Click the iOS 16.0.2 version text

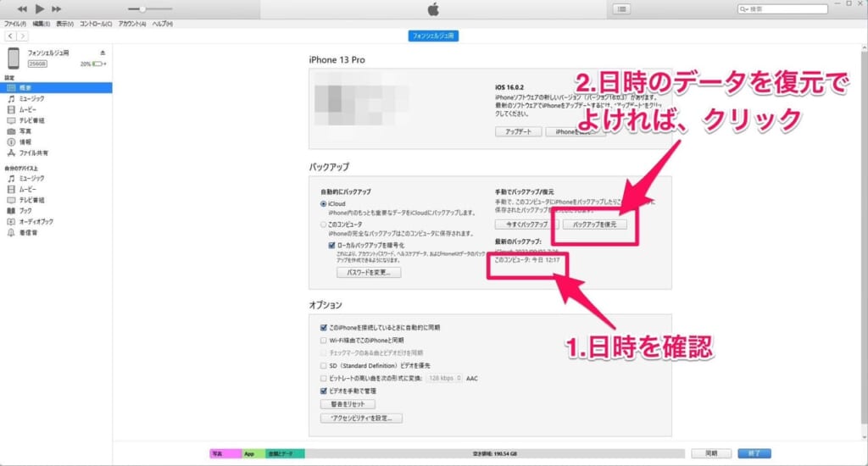pyautogui.click(x=509, y=87)
